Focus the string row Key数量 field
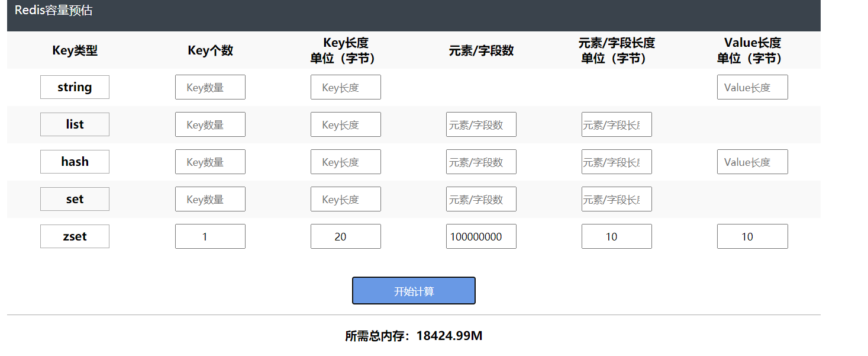This screenshot has height=356, width=868. 210,87
